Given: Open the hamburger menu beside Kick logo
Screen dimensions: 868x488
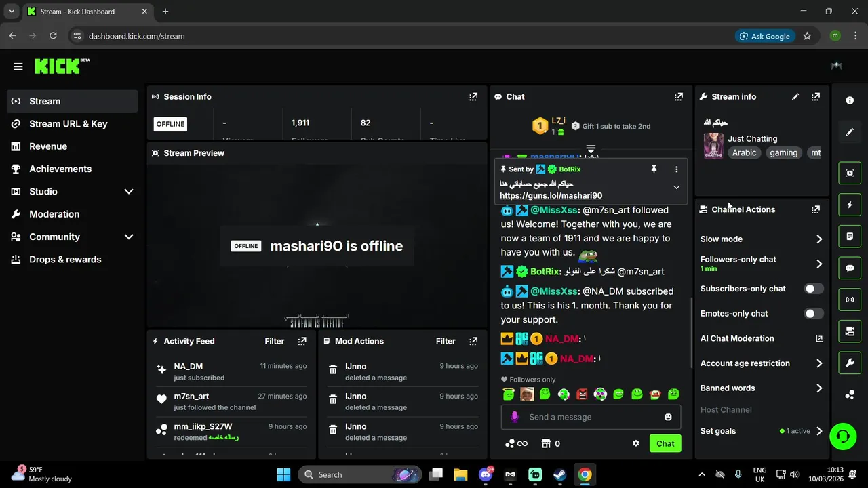Looking at the screenshot, I should [x=18, y=66].
